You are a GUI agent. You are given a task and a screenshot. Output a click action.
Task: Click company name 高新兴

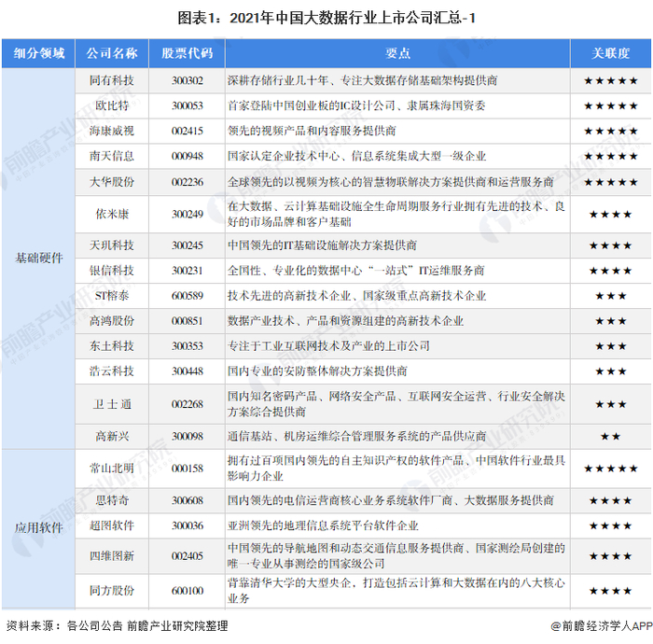coord(112,436)
